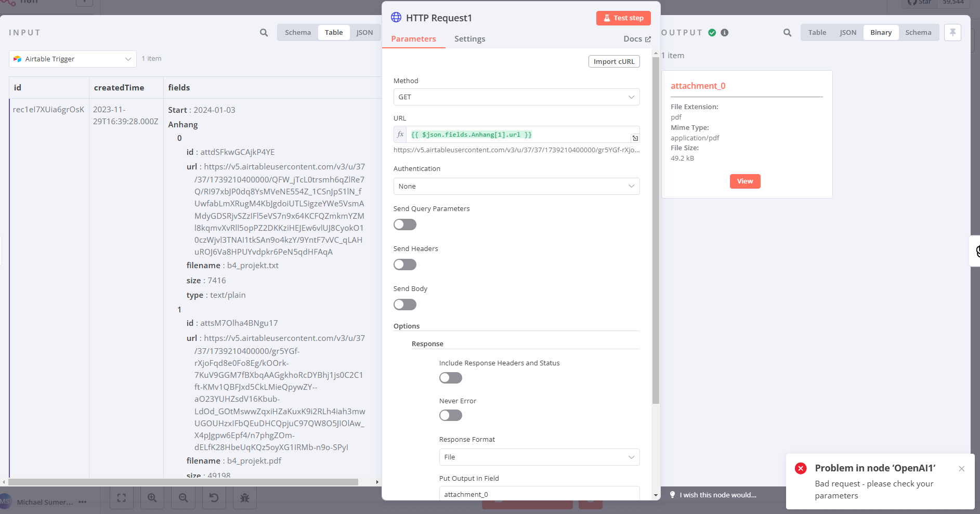Click the 'attachment_0' output title
The image size is (980, 514).
point(698,86)
